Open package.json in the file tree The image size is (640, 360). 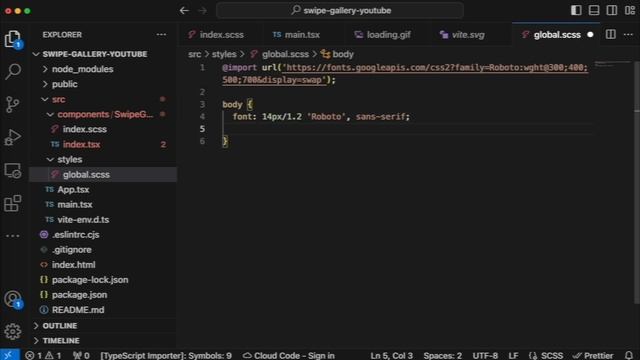pyautogui.click(x=79, y=295)
